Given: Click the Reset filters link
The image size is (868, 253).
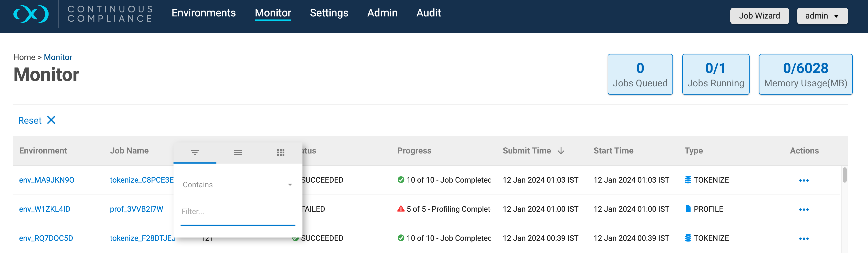Looking at the screenshot, I should (30, 120).
